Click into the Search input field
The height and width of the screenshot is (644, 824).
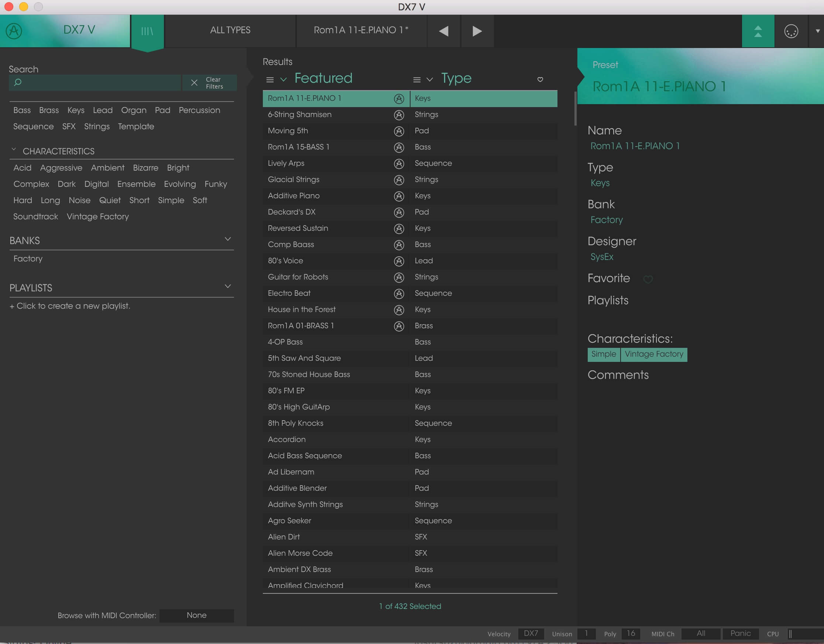pos(95,82)
